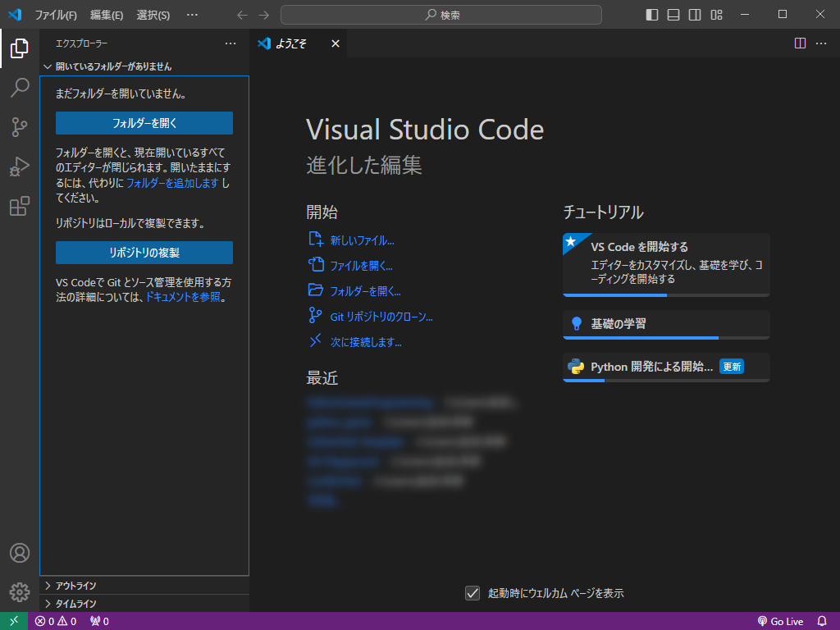Open the Run and Debug view

click(20, 167)
